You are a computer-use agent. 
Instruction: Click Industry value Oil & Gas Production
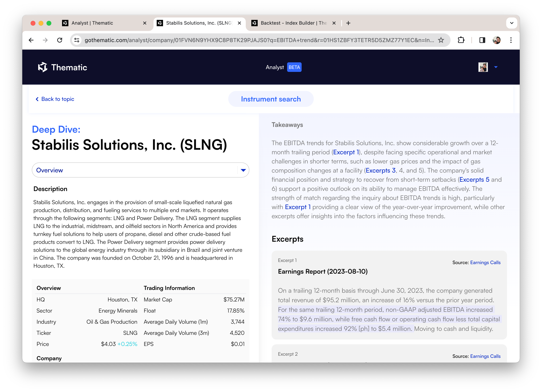pyautogui.click(x=112, y=322)
